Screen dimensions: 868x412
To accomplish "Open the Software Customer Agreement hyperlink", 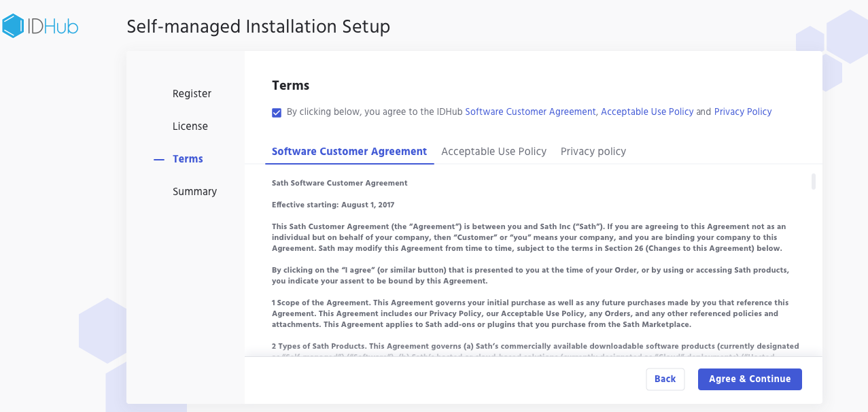I will 530,112.
